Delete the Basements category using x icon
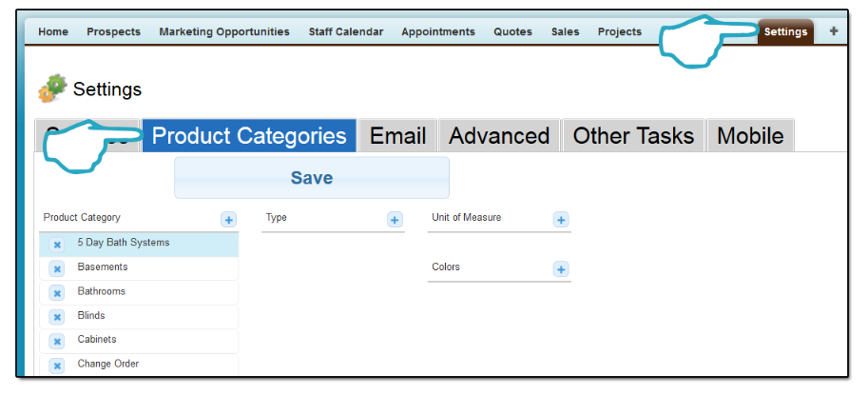The image size is (868, 395). (x=56, y=268)
